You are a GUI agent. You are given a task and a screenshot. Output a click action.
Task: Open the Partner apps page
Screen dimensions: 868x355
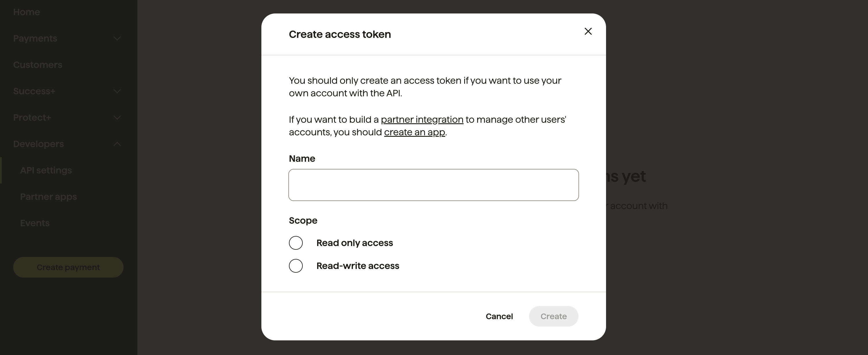[48, 196]
